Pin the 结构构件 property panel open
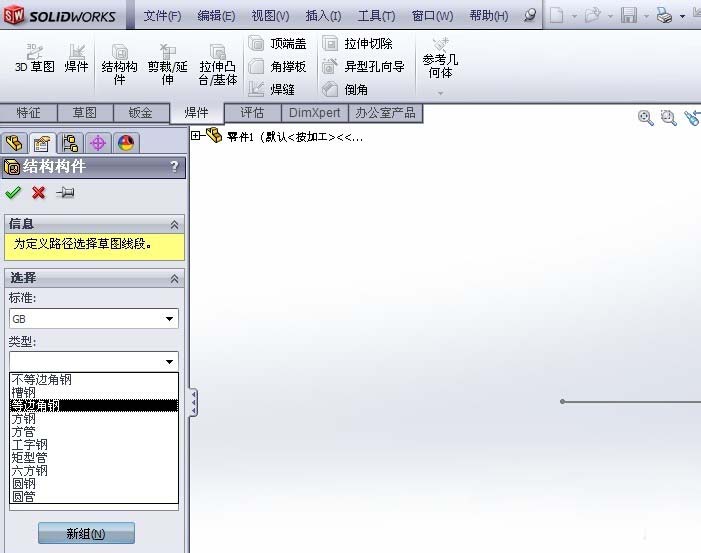The width and height of the screenshot is (701, 553). (65, 193)
